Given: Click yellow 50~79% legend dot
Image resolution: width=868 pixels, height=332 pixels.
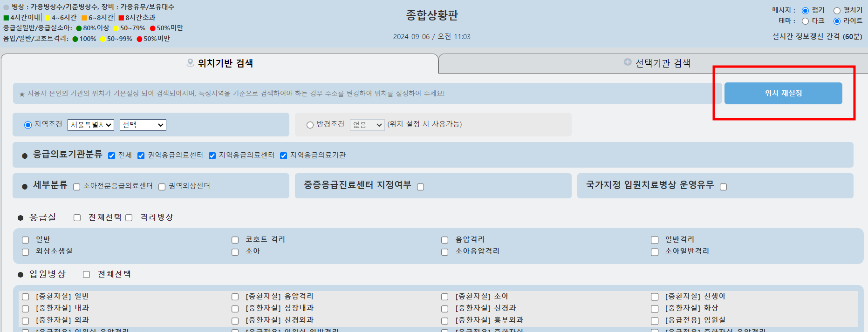Looking at the screenshot, I should 116,28.
